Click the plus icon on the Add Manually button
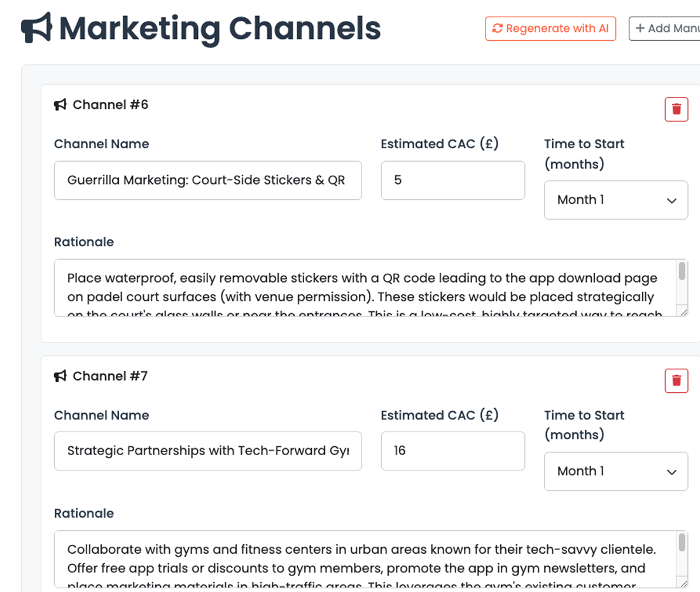700x592 pixels. pyautogui.click(x=638, y=28)
